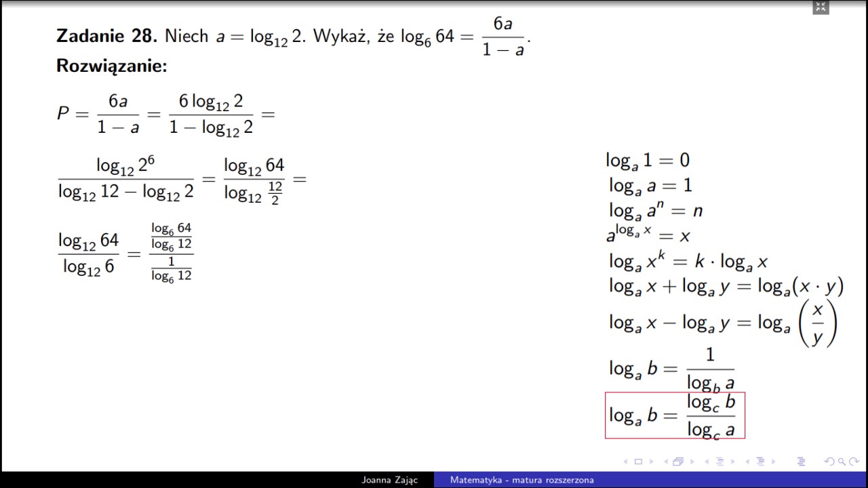Image resolution: width=868 pixels, height=488 pixels.
Task: Jump back using previous frame arrow
Action: pyautogui.click(x=666, y=462)
